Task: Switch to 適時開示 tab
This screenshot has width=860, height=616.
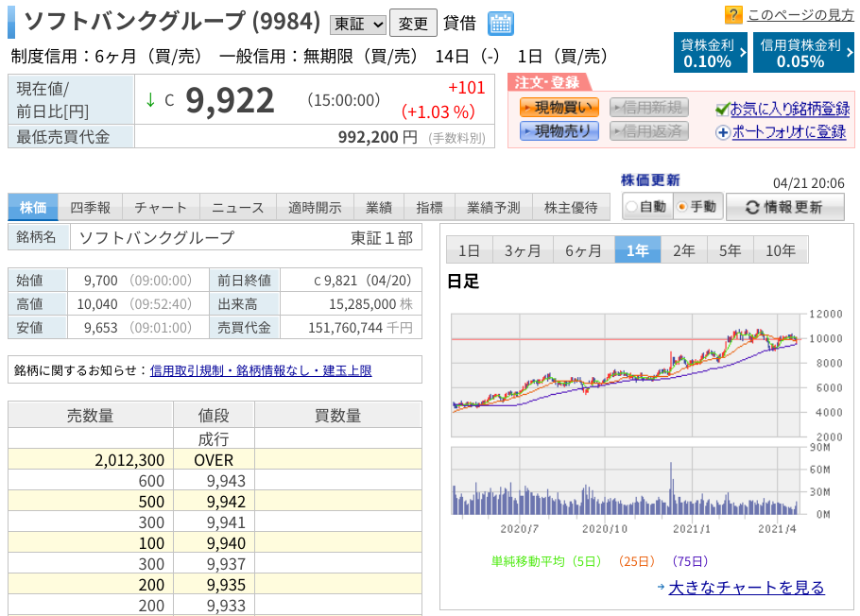Action: 316,207
